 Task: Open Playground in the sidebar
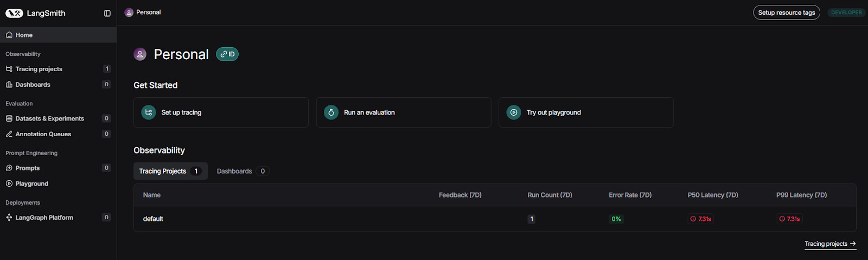tap(58, 183)
